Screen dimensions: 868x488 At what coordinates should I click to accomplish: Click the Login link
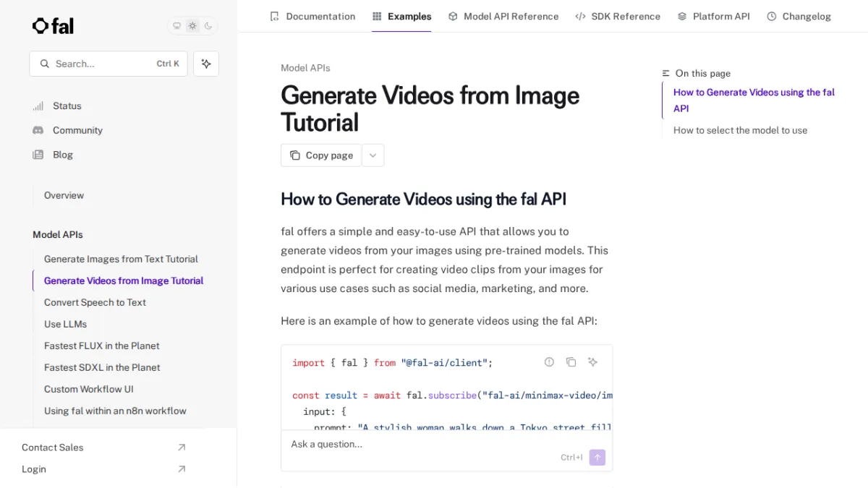point(33,469)
